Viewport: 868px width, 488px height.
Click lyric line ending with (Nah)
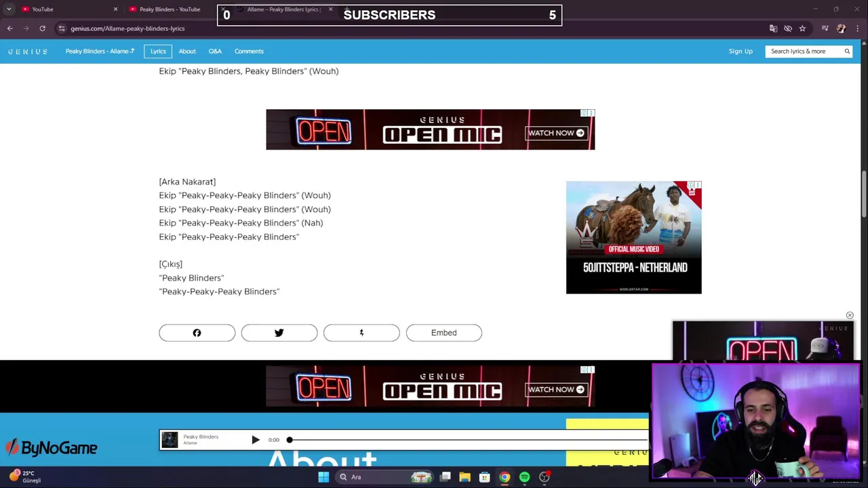[241, 223]
